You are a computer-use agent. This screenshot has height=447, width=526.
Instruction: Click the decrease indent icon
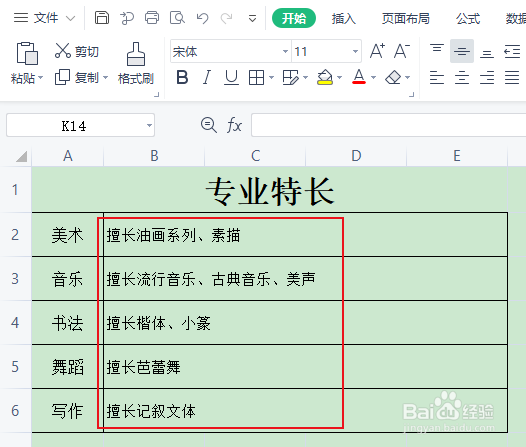click(x=512, y=51)
